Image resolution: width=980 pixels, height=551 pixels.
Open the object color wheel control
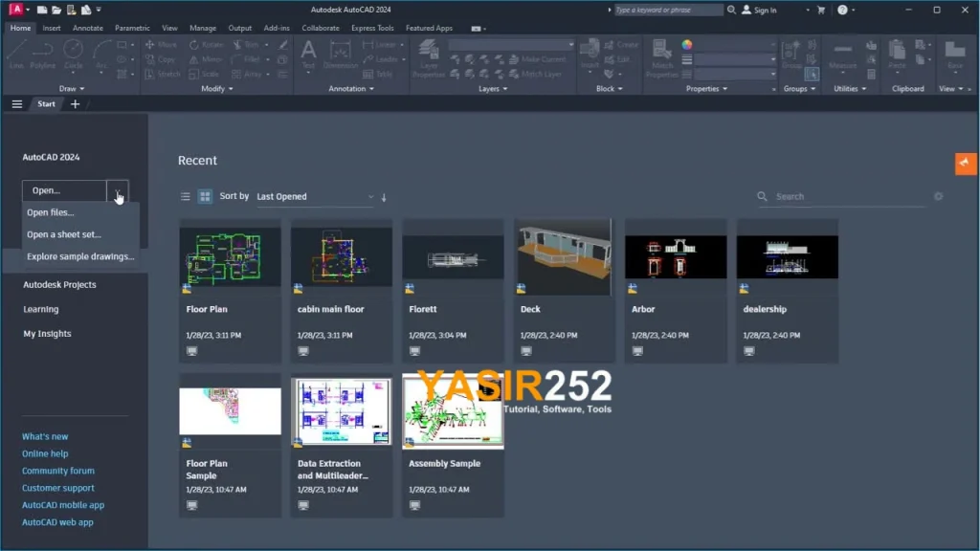click(x=687, y=45)
